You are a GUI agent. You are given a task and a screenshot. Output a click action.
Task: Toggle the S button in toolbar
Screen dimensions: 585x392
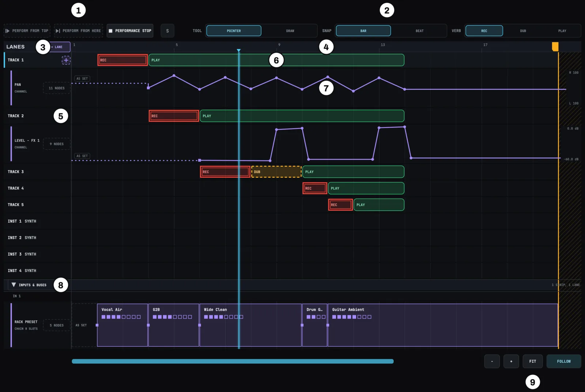(x=167, y=31)
